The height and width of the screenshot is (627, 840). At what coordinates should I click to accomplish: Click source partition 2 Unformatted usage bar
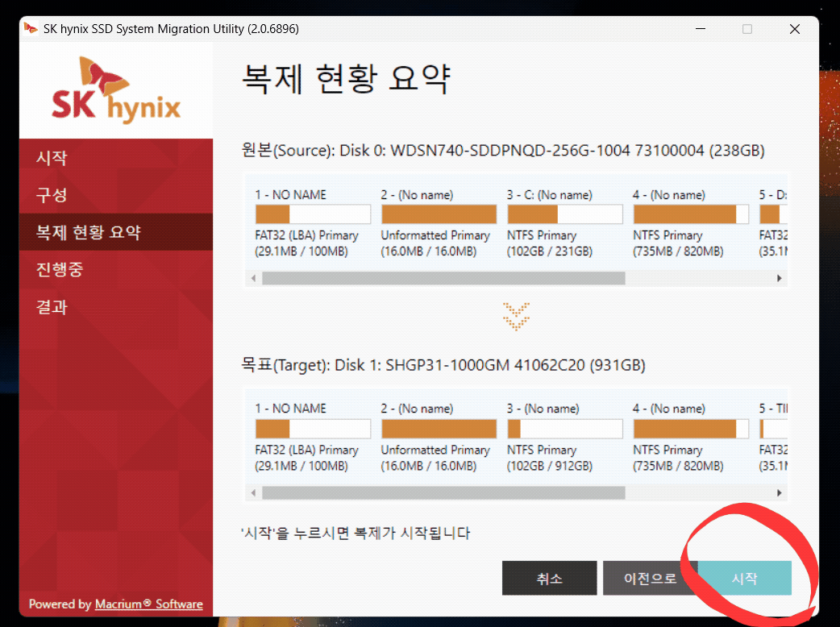pyautogui.click(x=439, y=214)
